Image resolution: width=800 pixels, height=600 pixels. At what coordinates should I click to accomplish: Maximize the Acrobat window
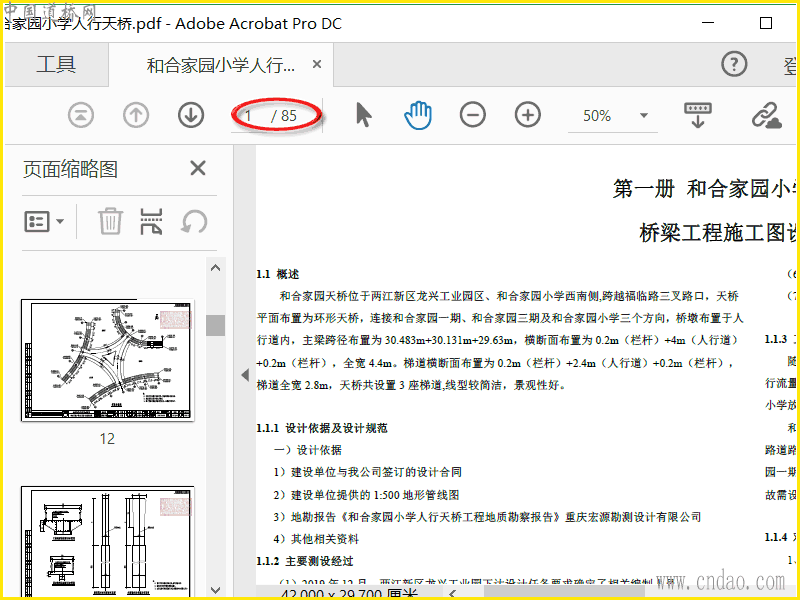765,23
